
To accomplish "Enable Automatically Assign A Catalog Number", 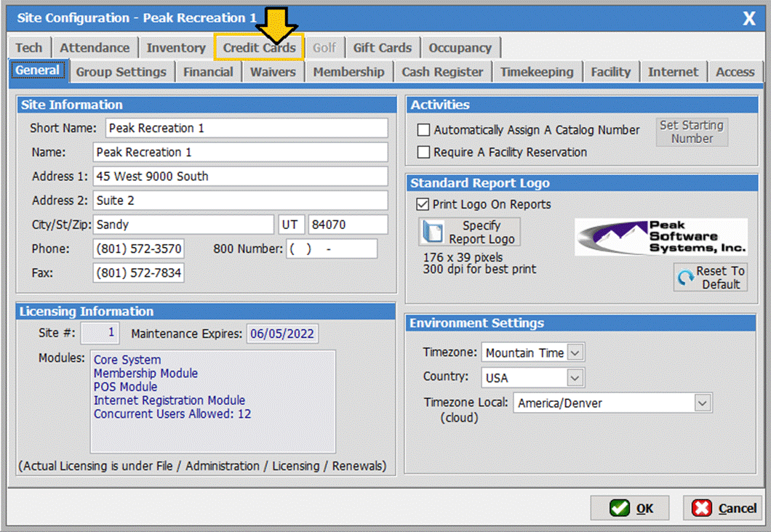I will 423,130.
